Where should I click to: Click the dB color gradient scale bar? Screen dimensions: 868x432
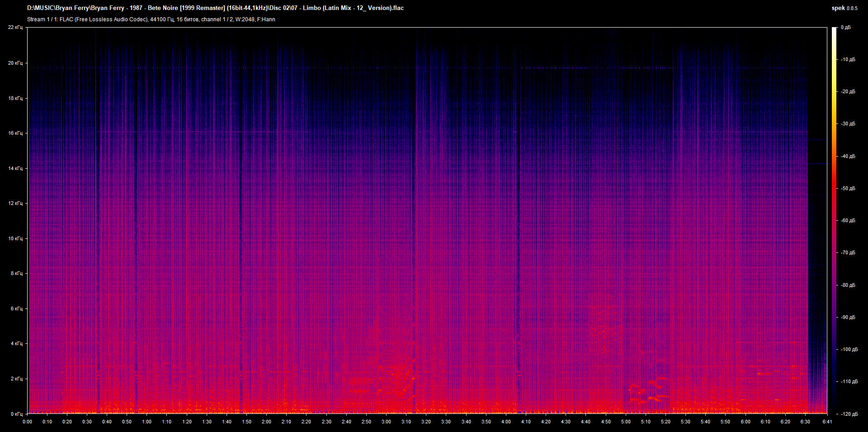point(835,220)
